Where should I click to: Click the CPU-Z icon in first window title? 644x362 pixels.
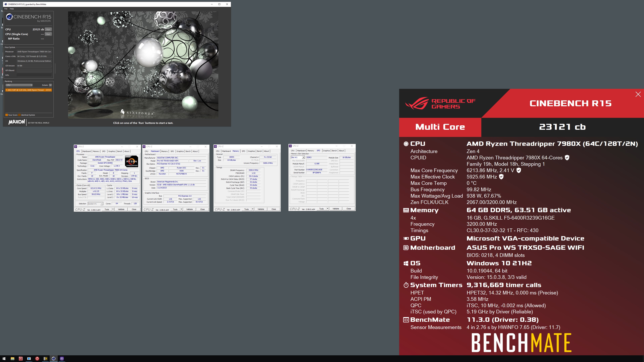(76, 147)
